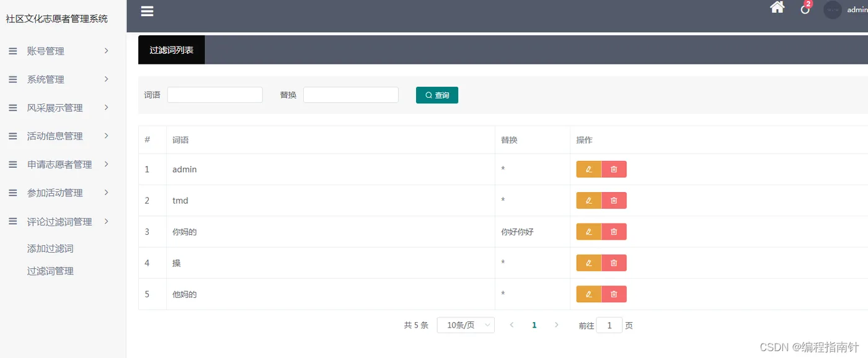Select page number 1
The image size is (868, 358).
534,325
